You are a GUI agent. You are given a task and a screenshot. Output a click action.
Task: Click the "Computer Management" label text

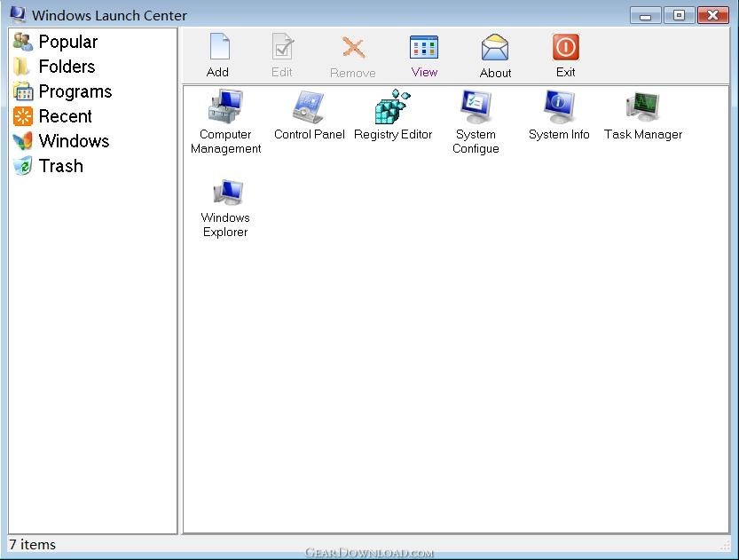(225, 141)
